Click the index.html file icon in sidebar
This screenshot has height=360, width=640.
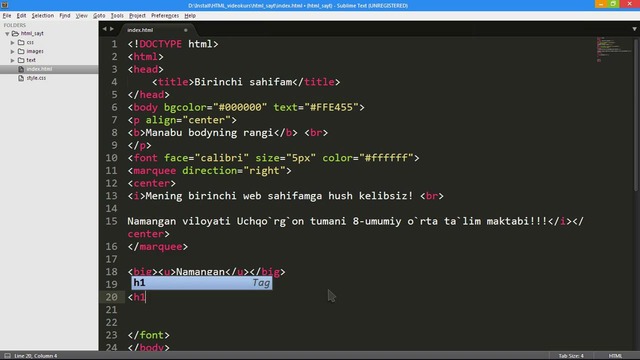pos(21,69)
